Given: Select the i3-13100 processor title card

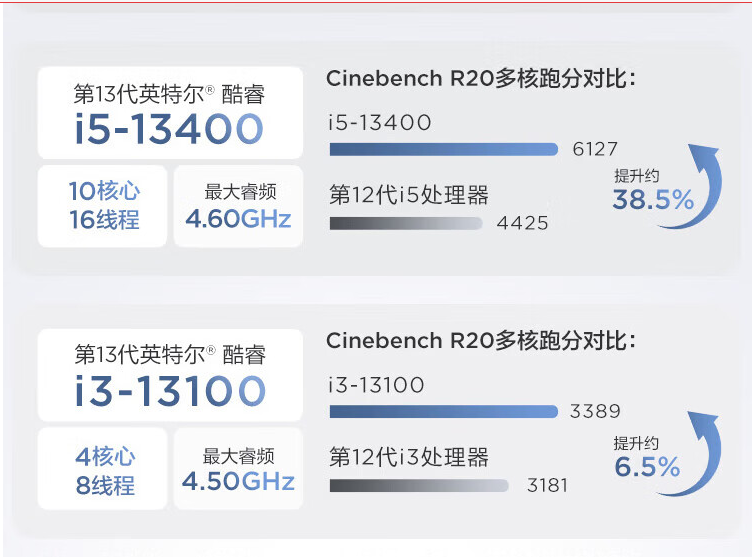Looking at the screenshot, I should click(x=170, y=375).
